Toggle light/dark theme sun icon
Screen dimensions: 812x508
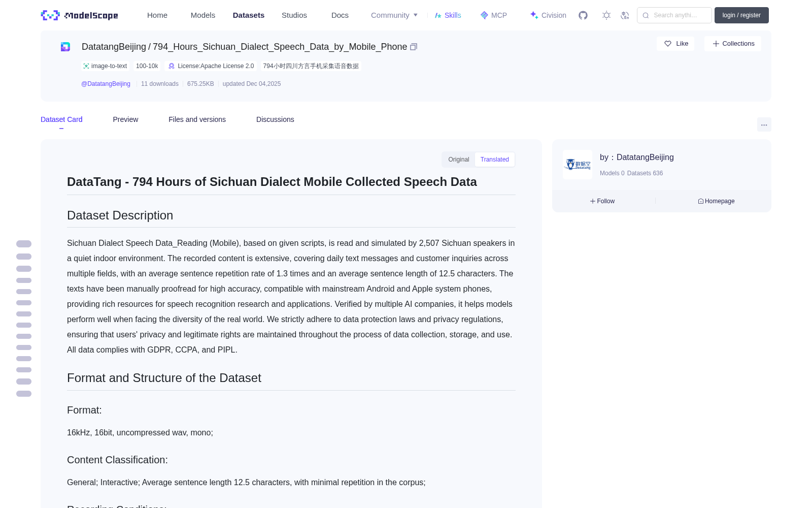(x=606, y=15)
